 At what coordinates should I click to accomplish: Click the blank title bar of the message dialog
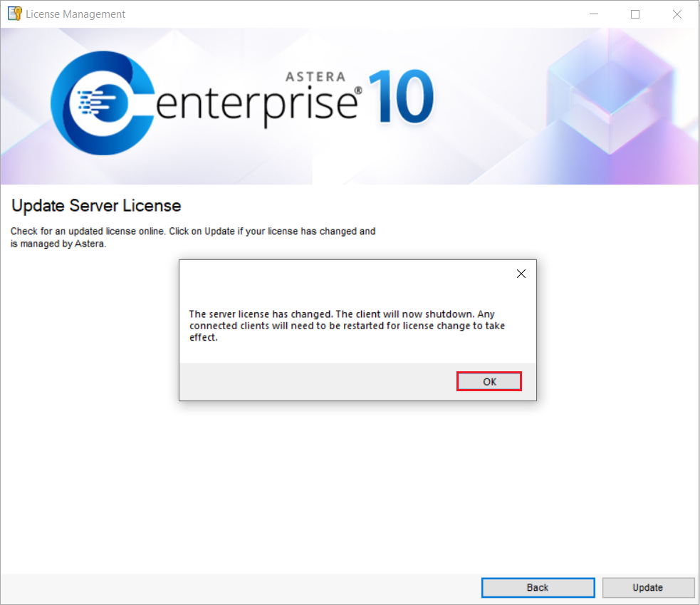342,274
